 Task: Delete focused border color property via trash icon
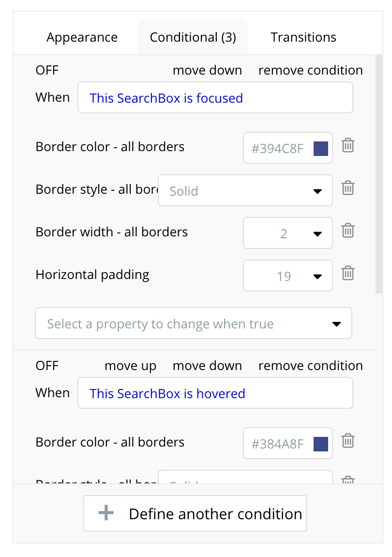(347, 145)
